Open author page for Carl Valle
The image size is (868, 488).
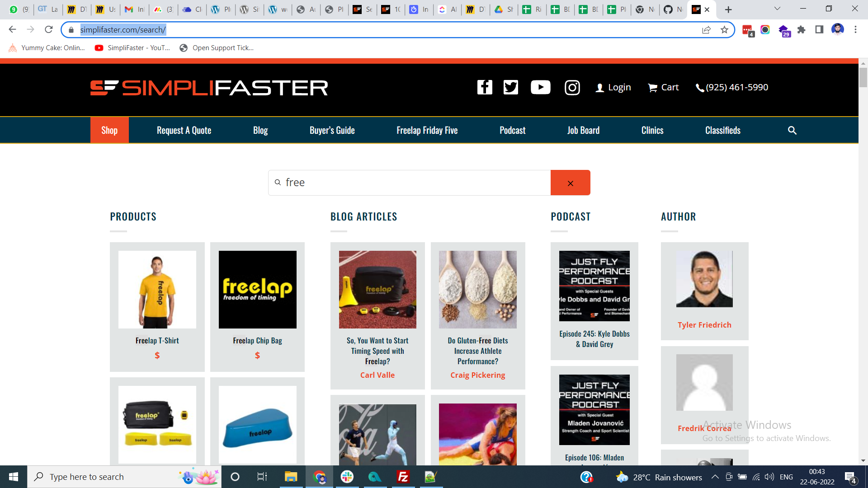tap(377, 375)
